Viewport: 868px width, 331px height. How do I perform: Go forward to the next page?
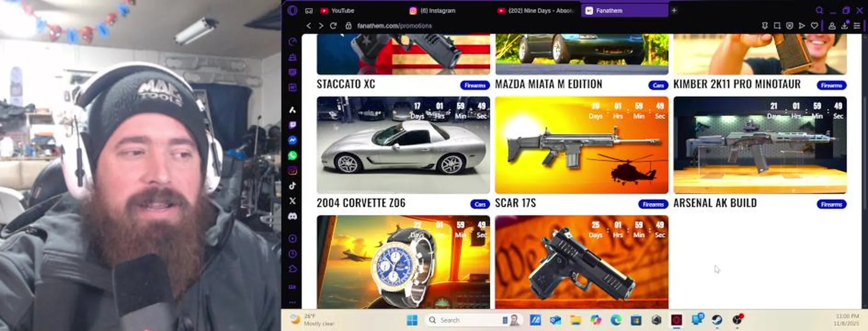tap(321, 26)
